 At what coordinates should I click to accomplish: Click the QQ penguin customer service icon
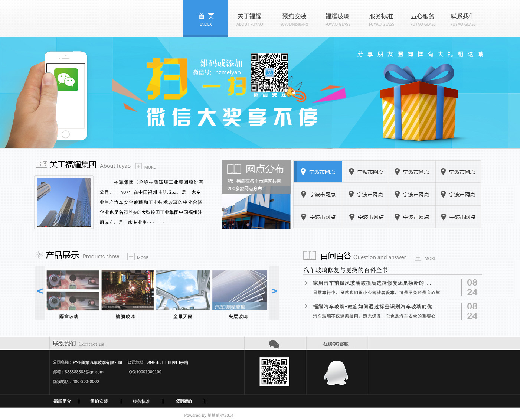(336, 373)
